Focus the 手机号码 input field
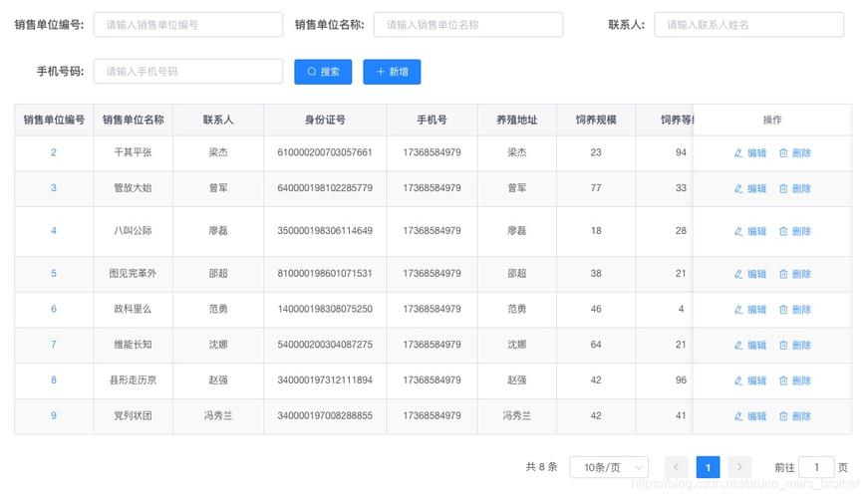 188,72
